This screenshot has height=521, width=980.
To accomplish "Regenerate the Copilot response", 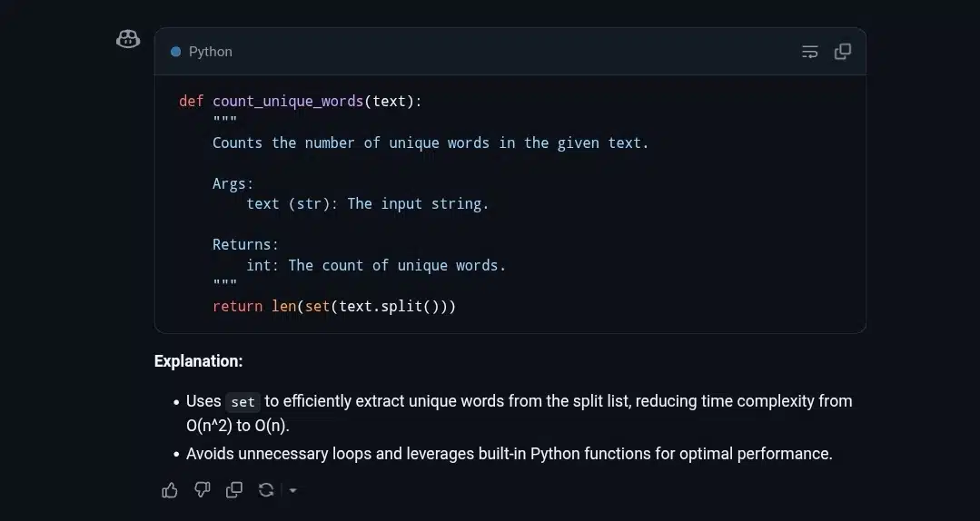I will (x=266, y=490).
